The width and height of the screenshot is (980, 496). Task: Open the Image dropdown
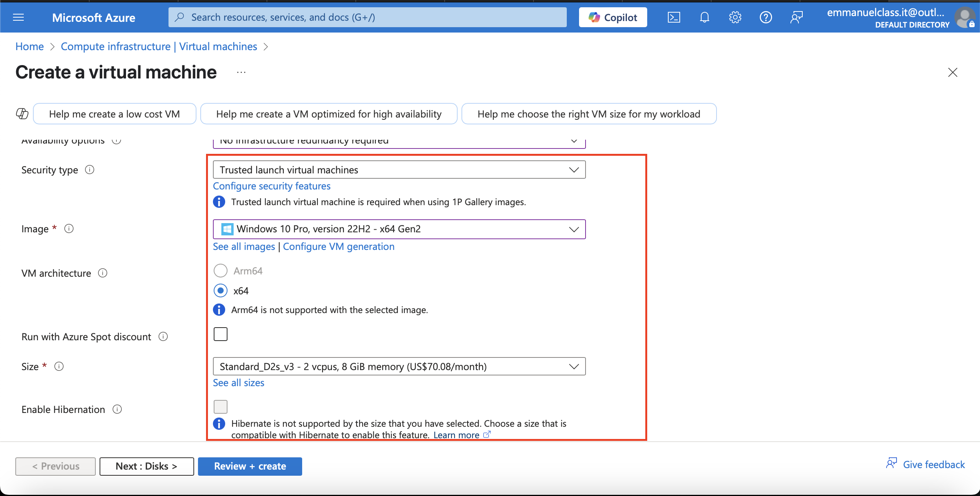399,229
